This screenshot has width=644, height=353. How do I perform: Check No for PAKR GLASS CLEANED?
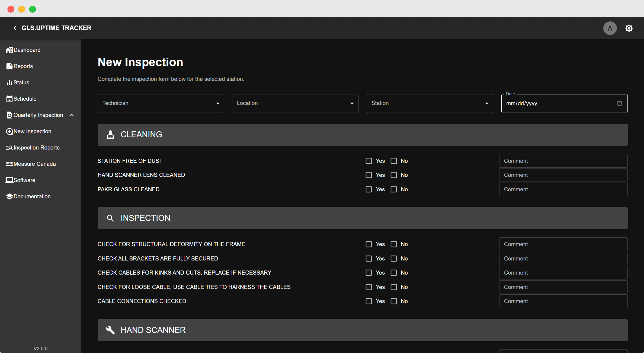pos(394,189)
